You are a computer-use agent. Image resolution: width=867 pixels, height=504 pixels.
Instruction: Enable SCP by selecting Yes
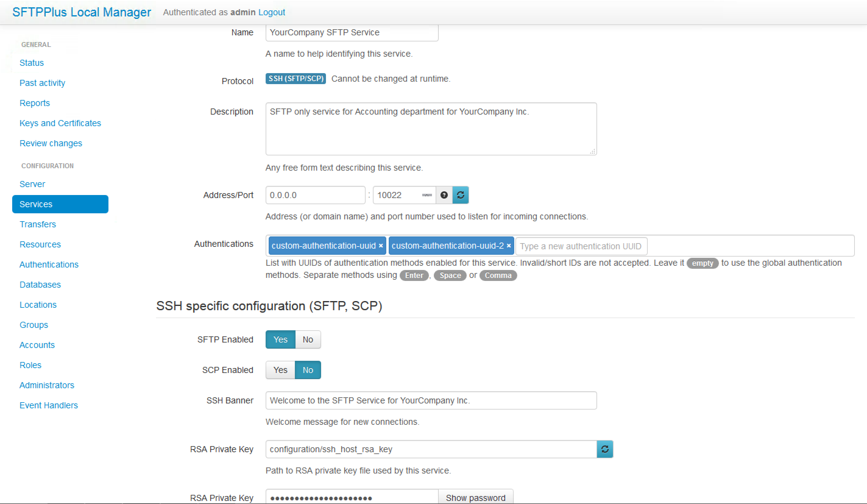pyautogui.click(x=280, y=370)
